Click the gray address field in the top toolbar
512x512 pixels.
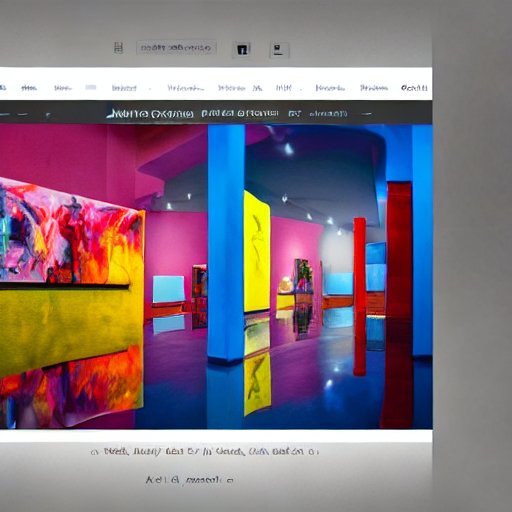pos(176,48)
